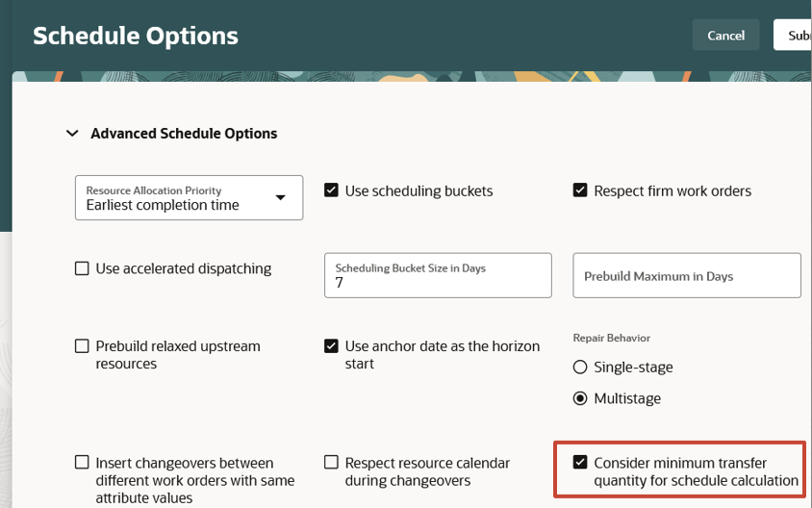Uncheck Consider minimum transfer quantity option
The height and width of the screenshot is (508, 812).
[x=580, y=463]
